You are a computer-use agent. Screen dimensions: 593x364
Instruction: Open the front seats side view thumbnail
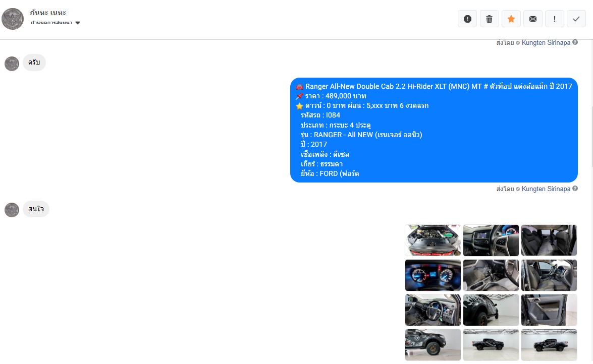click(x=549, y=275)
